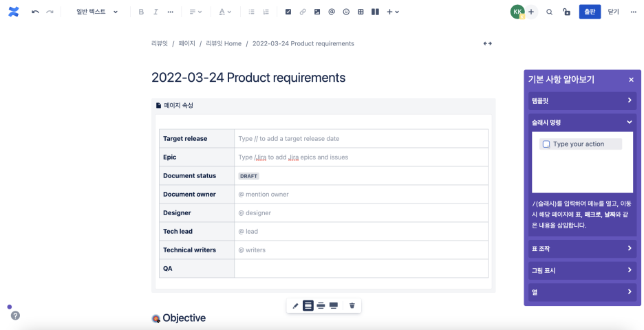Click the 닫기 close button
Image resolution: width=644 pixels, height=330 pixels.
[613, 12]
